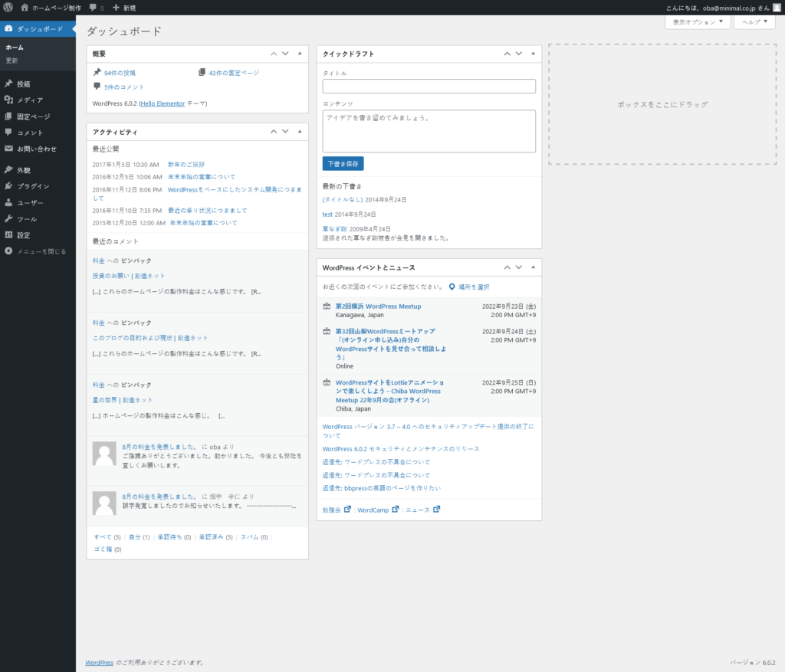This screenshot has width=785, height=672.
Task: Click the クイックドラフト タイトル input field
Action: click(x=429, y=87)
